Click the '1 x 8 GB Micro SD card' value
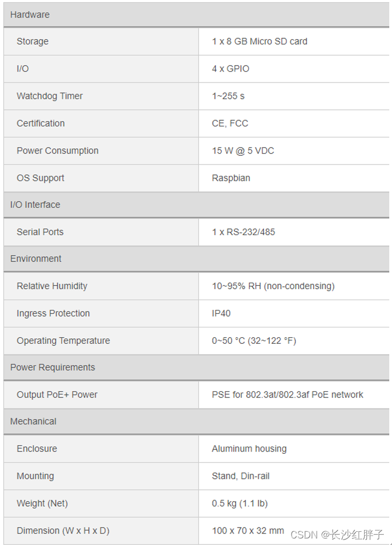 259,42
